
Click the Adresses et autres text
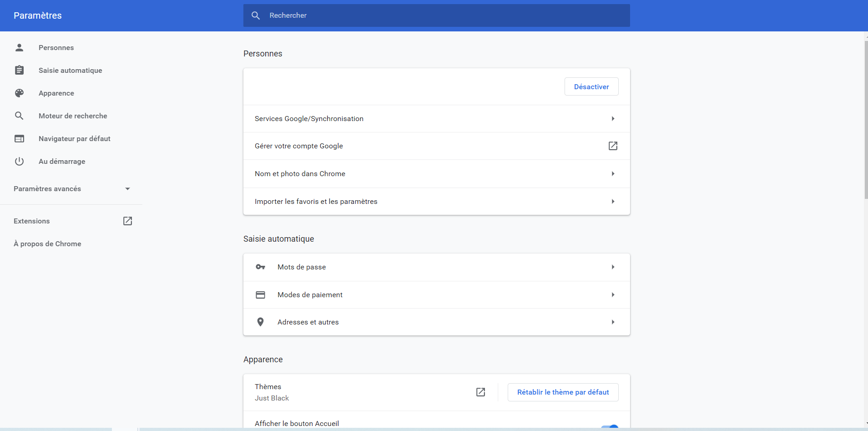[x=308, y=322]
